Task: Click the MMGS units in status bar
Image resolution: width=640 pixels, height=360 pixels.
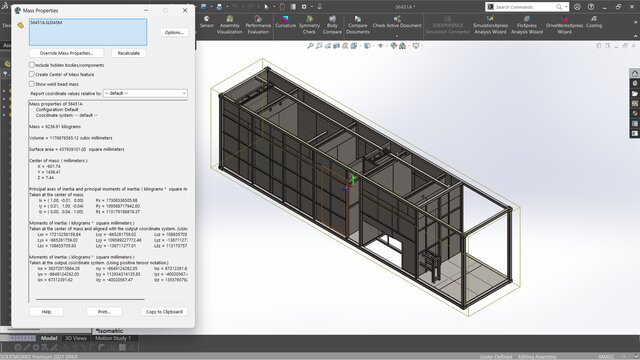Action: [x=606, y=357]
